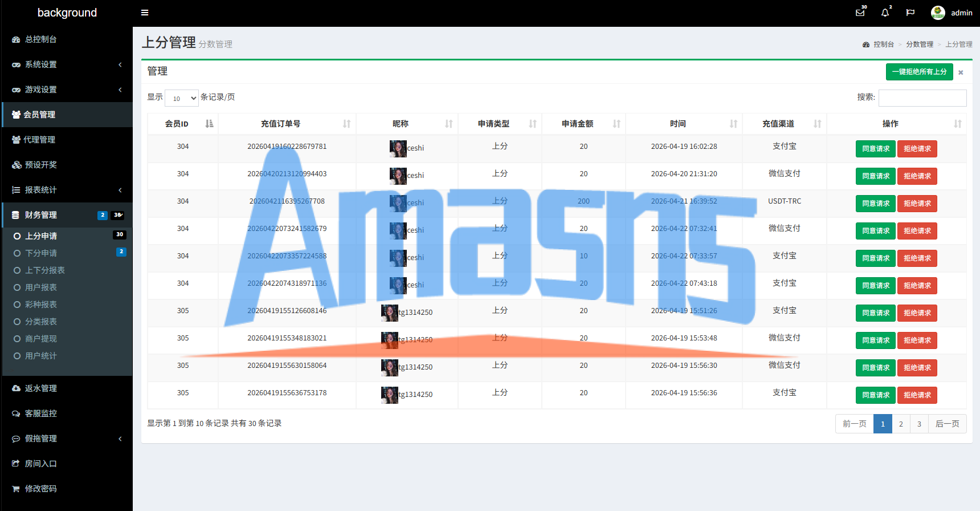Click 分数管理 breadcrumb link
Screen dimensions: 980x511
coord(920,44)
